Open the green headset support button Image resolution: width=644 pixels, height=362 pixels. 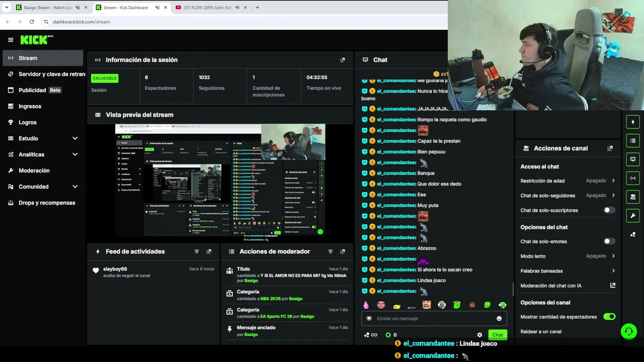[x=629, y=331]
